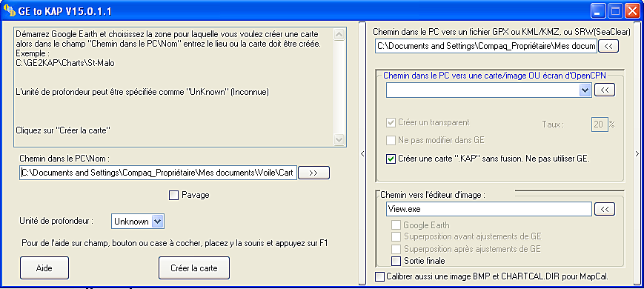The width and height of the screenshot is (644, 289).
Task: Click the GE to KAP title bar icon
Action: (9, 10)
